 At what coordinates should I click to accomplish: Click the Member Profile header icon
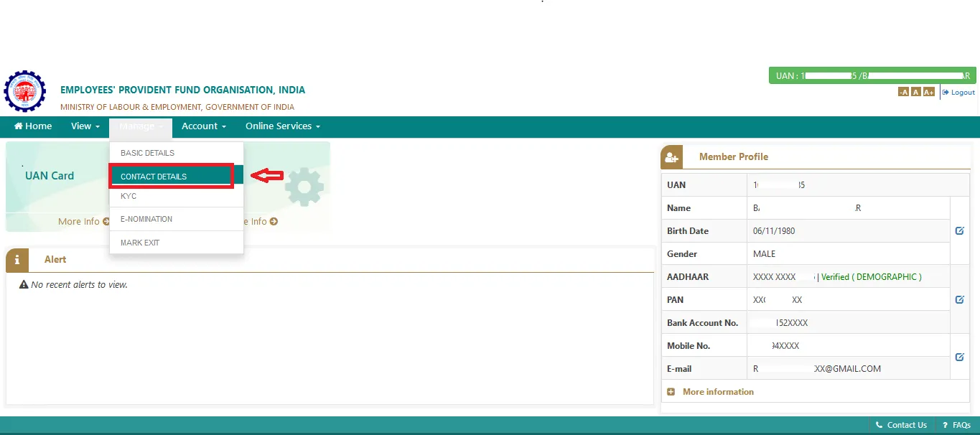671,156
